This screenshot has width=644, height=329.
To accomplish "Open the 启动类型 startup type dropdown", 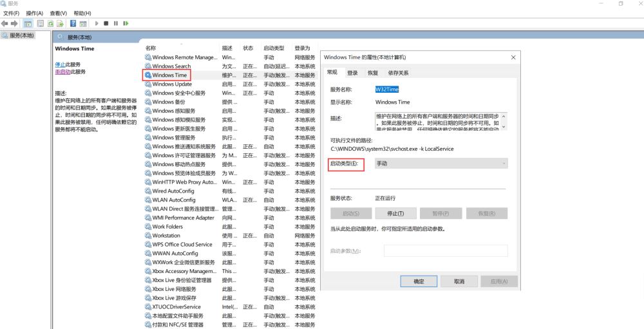I will [440, 164].
